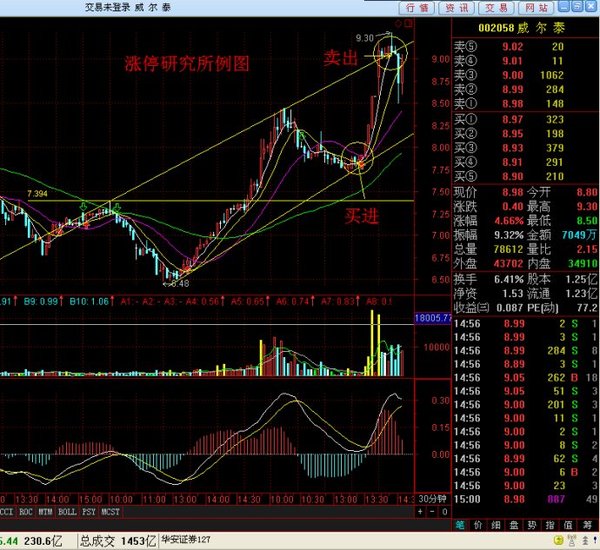The image size is (600, 550).
Task: Switch to the 笔 tick tab
Action: pos(460,525)
